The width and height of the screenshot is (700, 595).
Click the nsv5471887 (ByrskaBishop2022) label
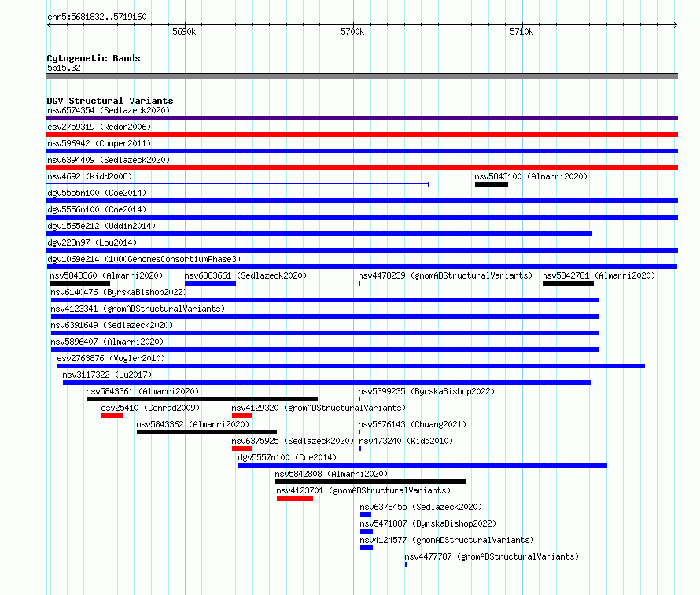428,523
